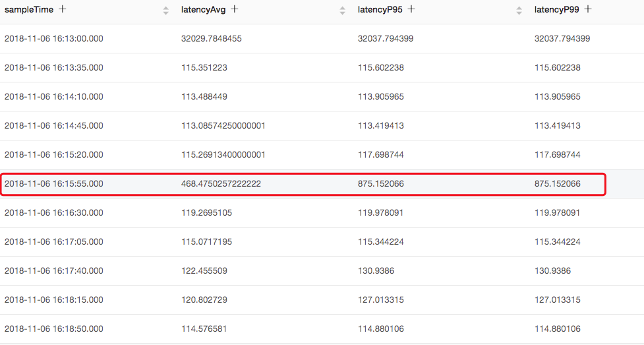Select latencyAvg value 122.455509
The height and width of the screenshot is (345, 644).
point(204,271)
